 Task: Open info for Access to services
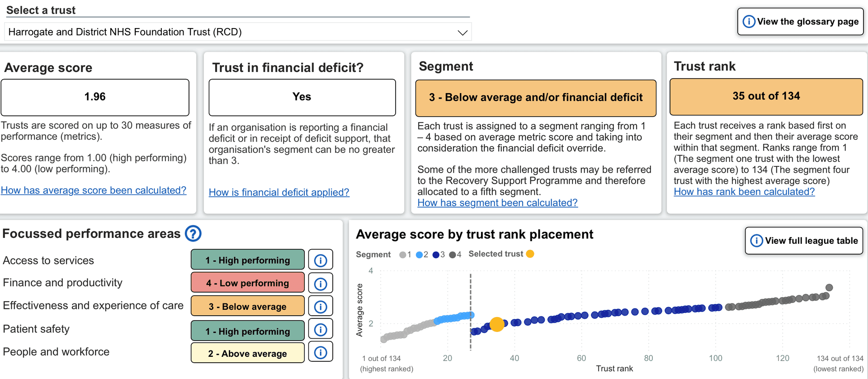tap(321, 260)
